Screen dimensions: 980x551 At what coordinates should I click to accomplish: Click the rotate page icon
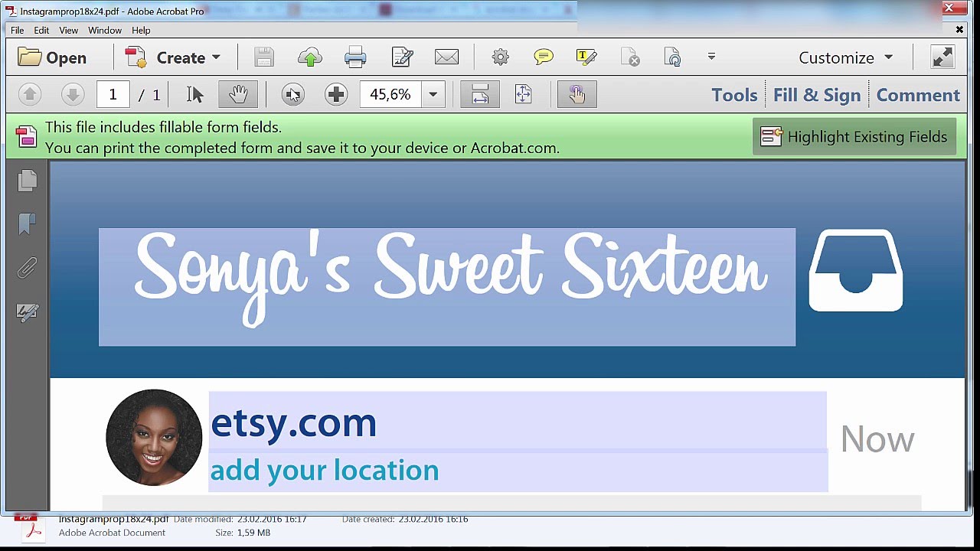point(673,57)
